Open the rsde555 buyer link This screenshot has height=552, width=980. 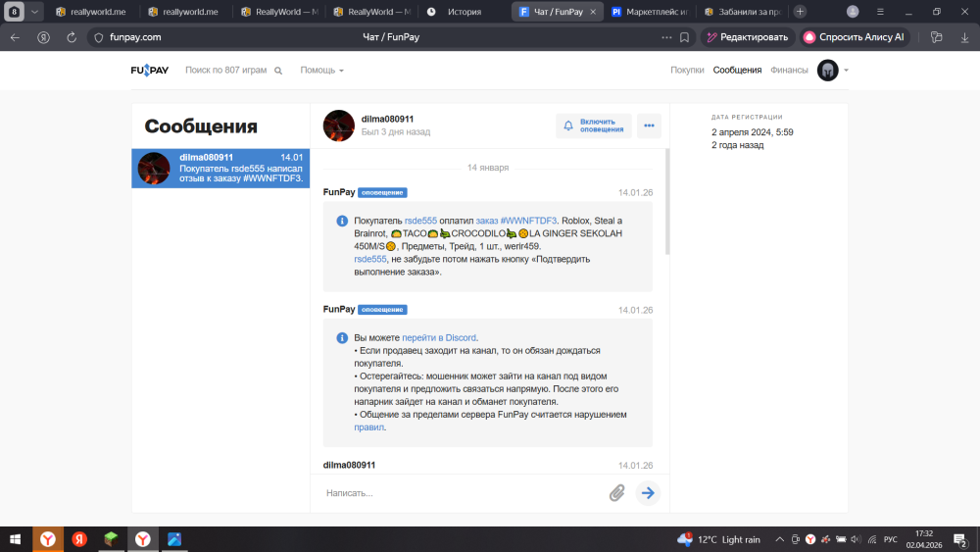pyautogui.click(x=420, y=221)
